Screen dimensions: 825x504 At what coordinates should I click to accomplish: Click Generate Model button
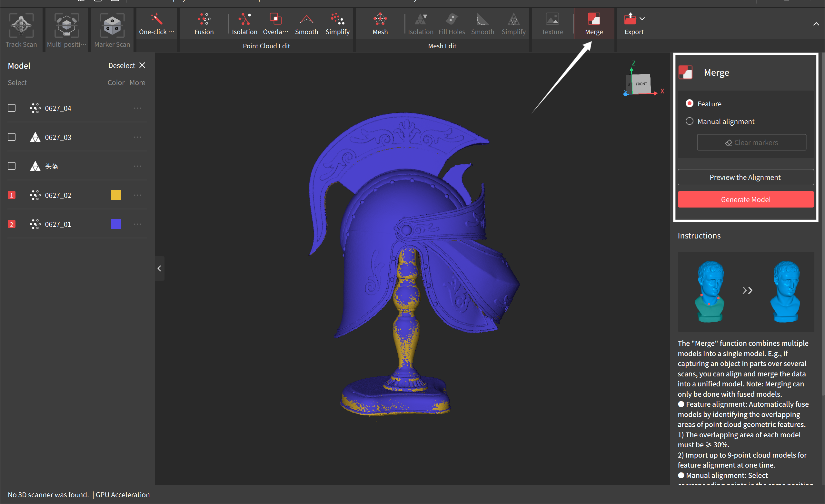click(x=745, y=199)
